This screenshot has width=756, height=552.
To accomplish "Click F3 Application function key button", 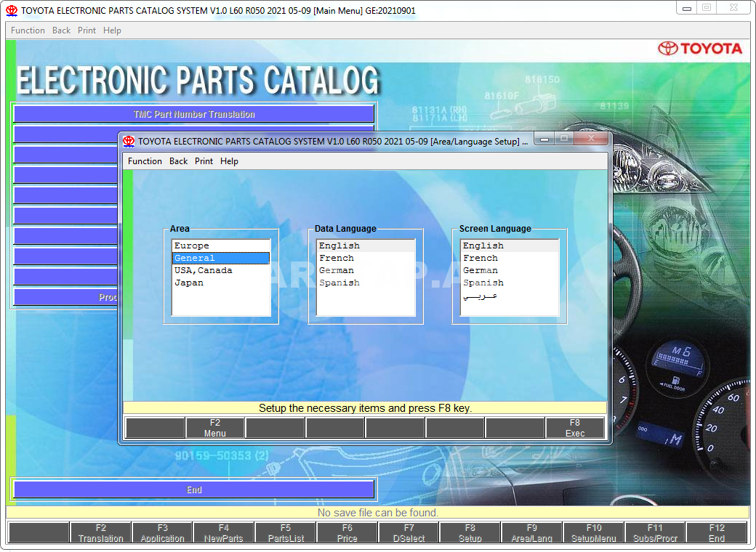I will coord(163,532).
